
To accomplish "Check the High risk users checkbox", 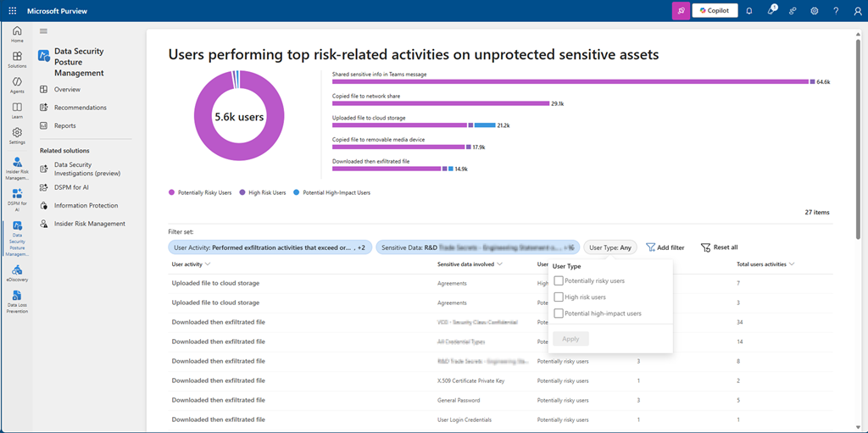I will coord(558,297).
